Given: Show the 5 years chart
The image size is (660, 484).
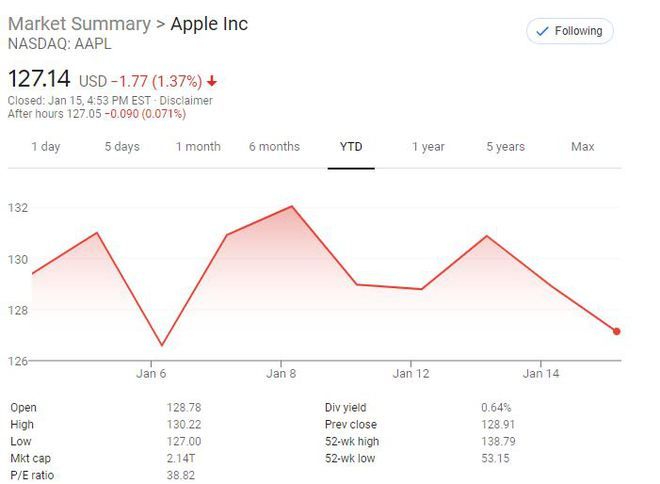Looking at the screenshot, I should 505,147.
